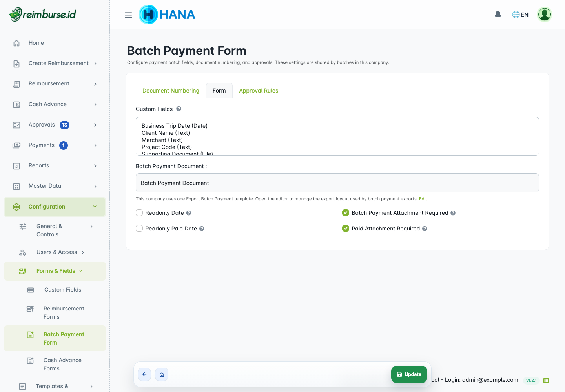The height and width of the screenshot is (392, 565).
Task: Enable the Readonly Date checkbox
Action: (139, 213)
